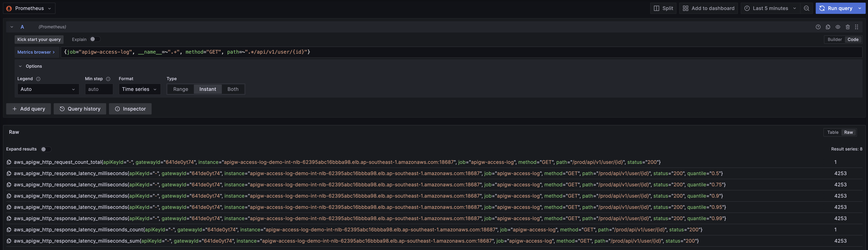
Task: Open the Legend Auto dropdown
Action: tap(48, 89)
